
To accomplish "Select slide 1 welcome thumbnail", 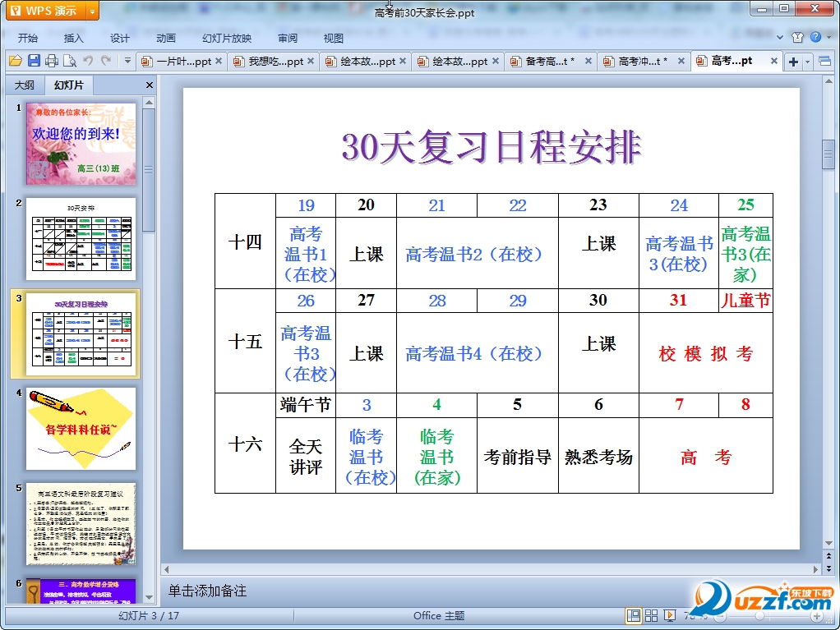I will [x=81, y=144].
